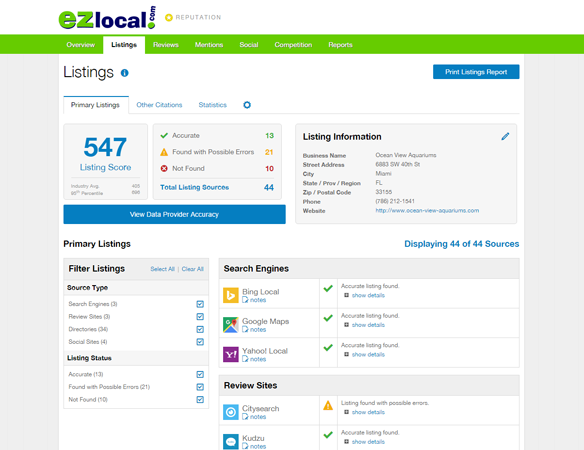Toggle the Directories (34) checkbox
The image size is (584, 450).
(200, 329)
